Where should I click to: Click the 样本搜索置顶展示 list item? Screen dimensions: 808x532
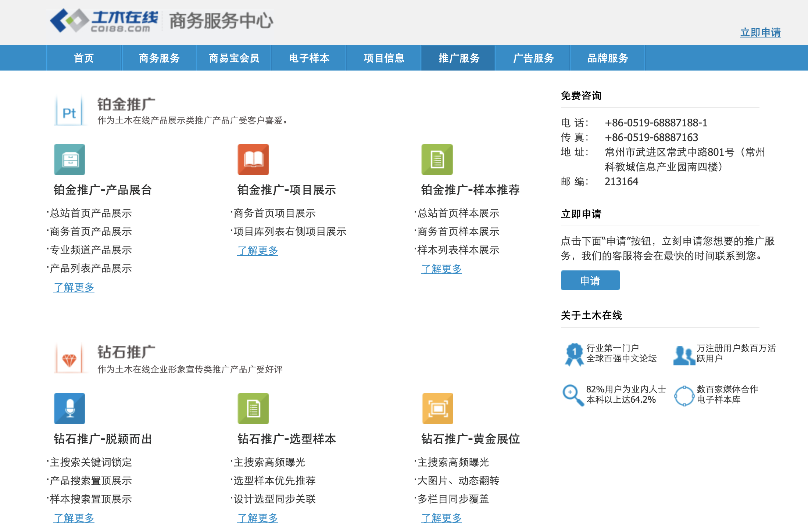click(x=89, y=499)
